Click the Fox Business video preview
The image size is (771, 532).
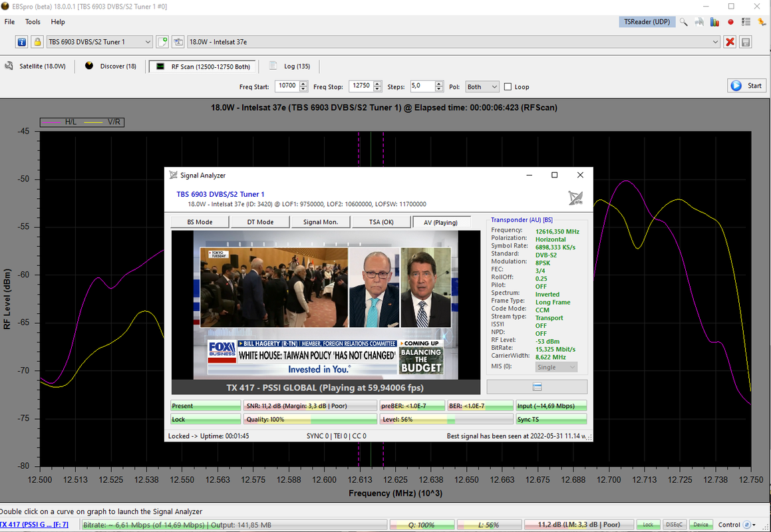click(325, 305)
